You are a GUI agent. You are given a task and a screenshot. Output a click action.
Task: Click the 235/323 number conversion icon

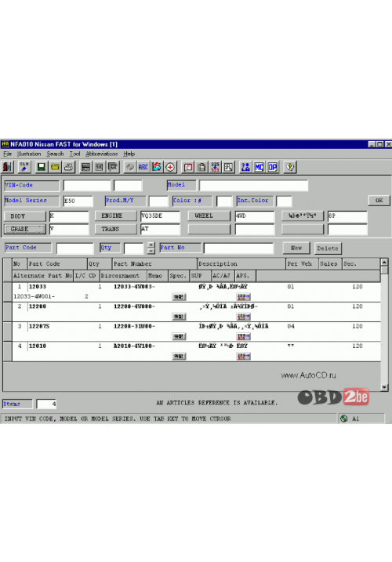tap(215, 167)
